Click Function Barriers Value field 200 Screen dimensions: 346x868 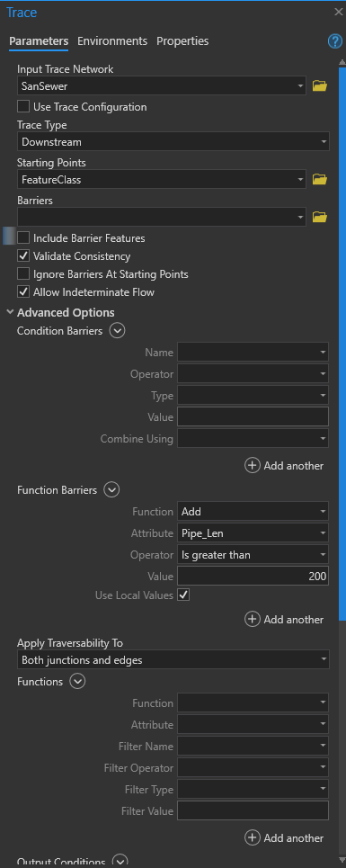[253, 577]
